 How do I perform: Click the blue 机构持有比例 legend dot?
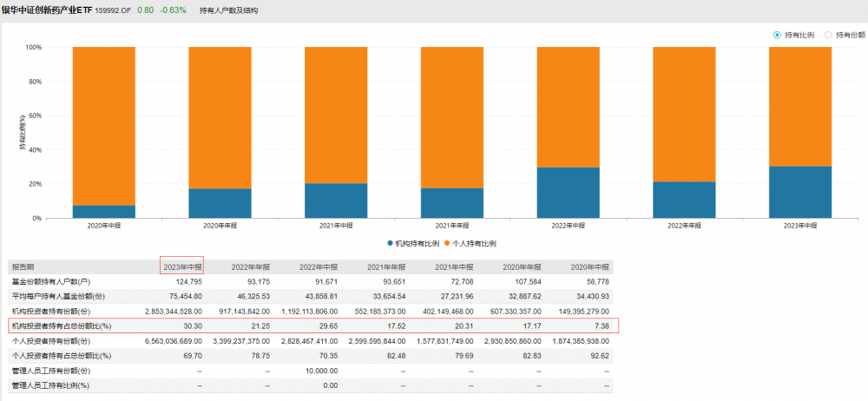(390, 244)
